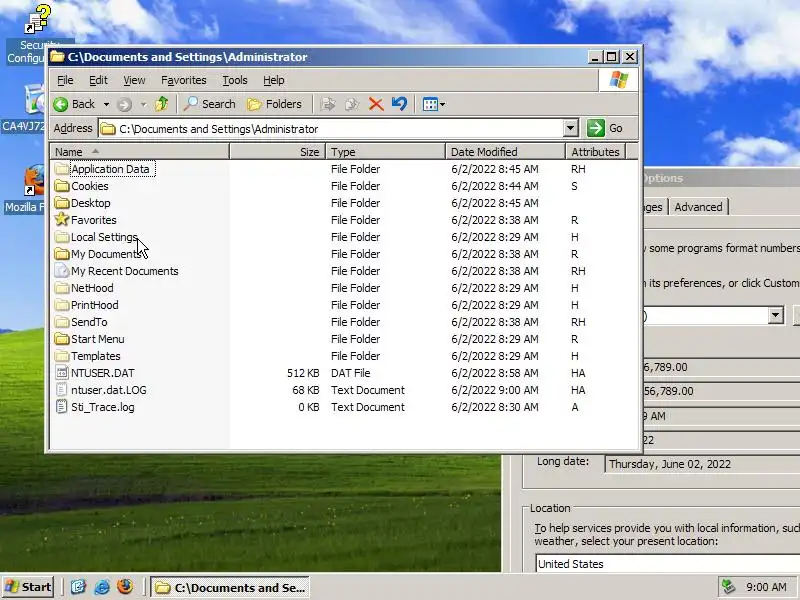
Task: Open the Edit menu
Action: point(98,80)
